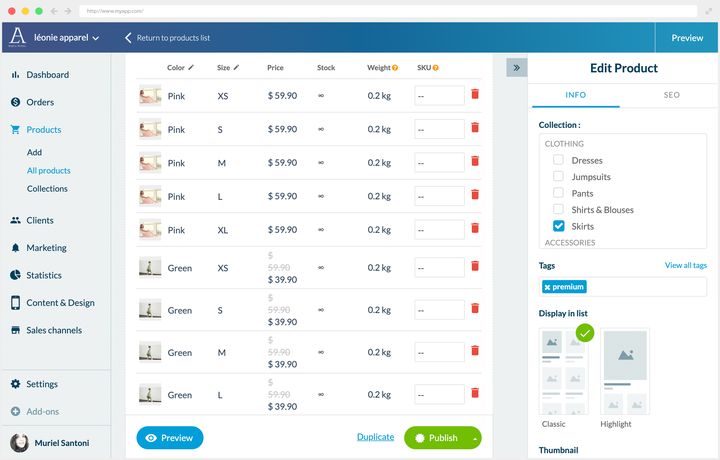Delete the Pink L variant

(x=475, y=195)
